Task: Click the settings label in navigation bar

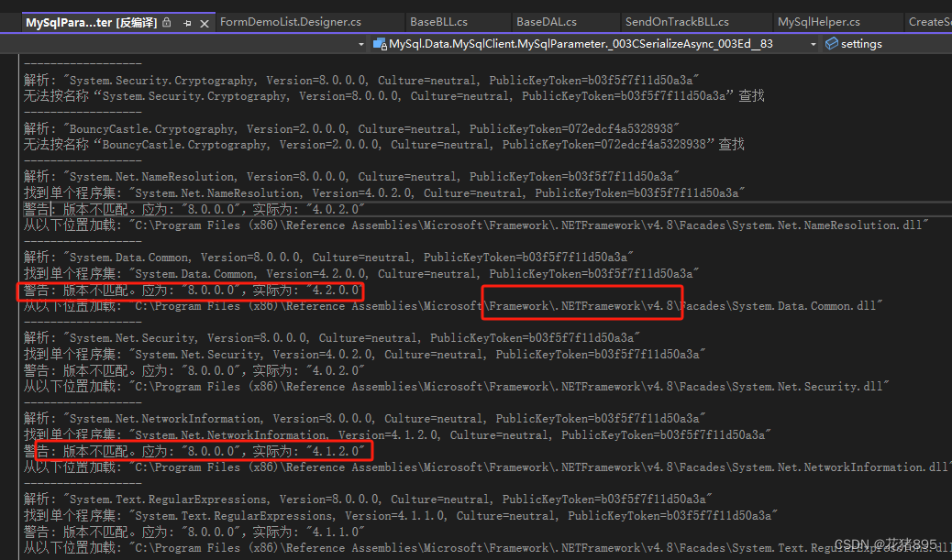Action: (860, 43)
